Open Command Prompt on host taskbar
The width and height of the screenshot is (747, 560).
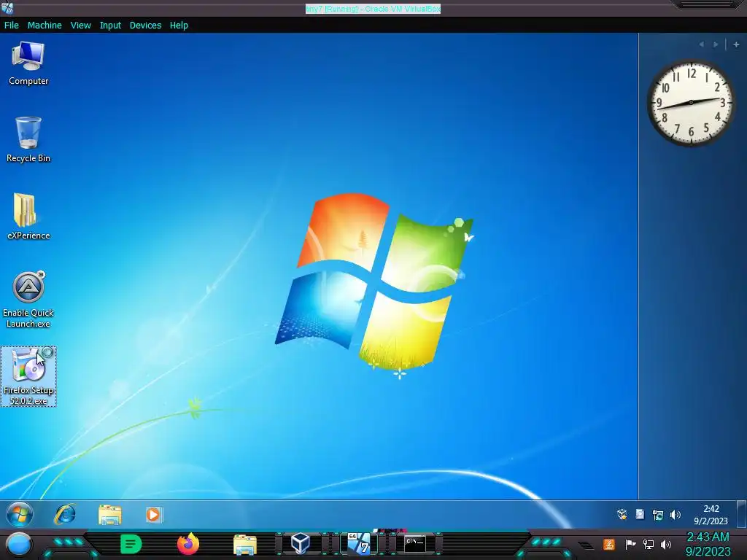414,543
